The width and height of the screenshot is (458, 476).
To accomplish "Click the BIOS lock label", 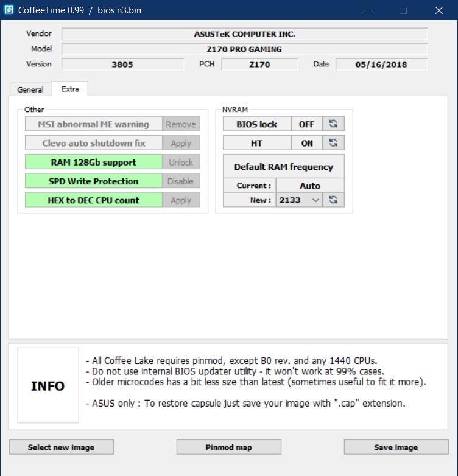I will tap(257, 124).
